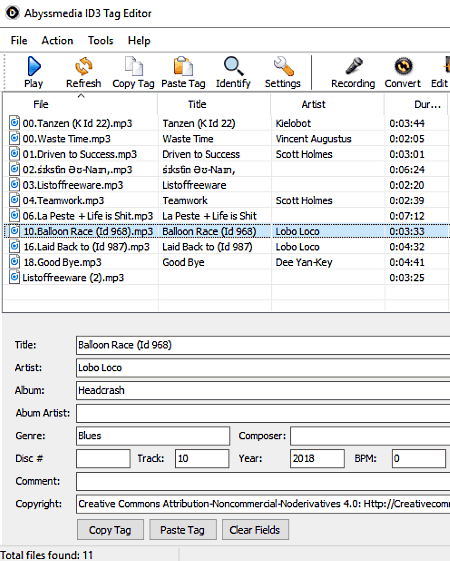Screen dimensions: 450x561
Task: Click file icon of 04.Teamwork.mp3
Action: [14, 200]
